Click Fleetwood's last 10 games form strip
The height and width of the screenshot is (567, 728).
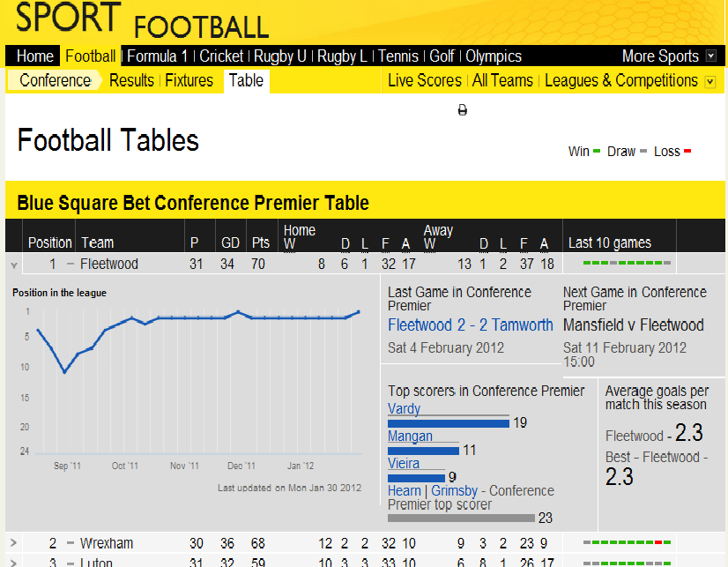point(627,263)
